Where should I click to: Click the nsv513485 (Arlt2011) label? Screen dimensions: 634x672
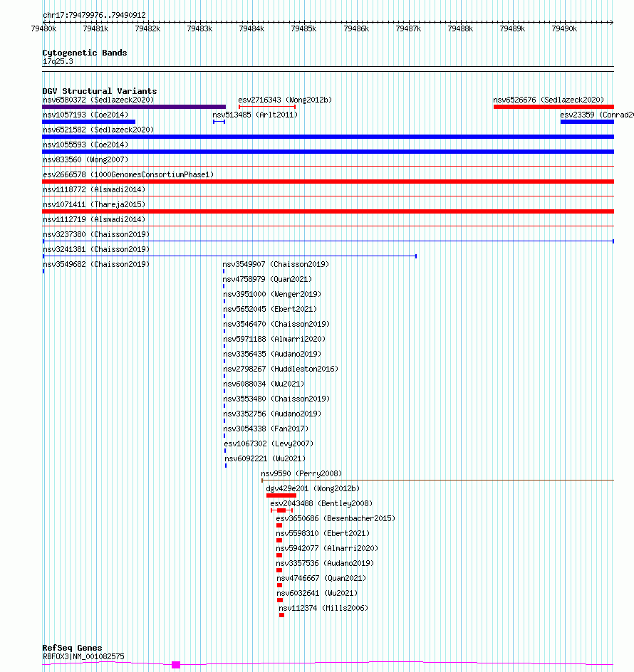click(255, 115)
